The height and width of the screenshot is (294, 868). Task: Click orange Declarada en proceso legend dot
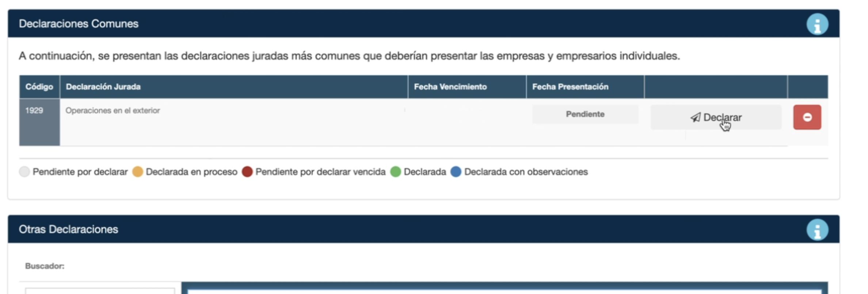pos(138,172)
